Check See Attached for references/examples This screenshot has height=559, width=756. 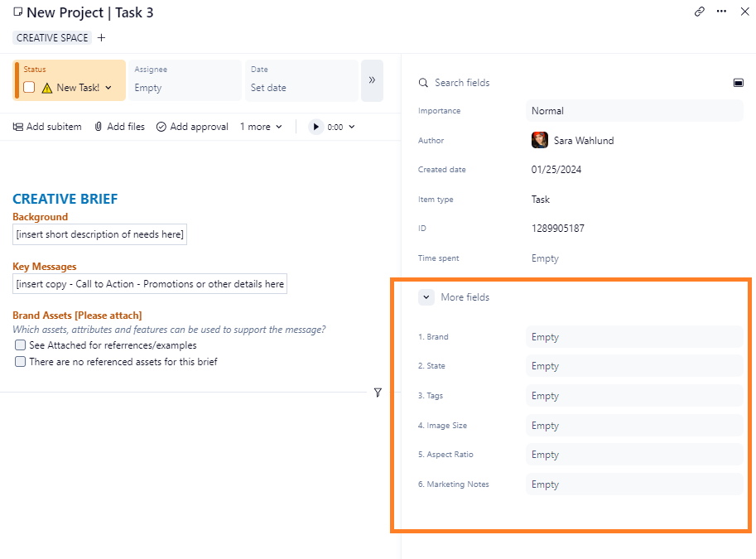point(21,345)
